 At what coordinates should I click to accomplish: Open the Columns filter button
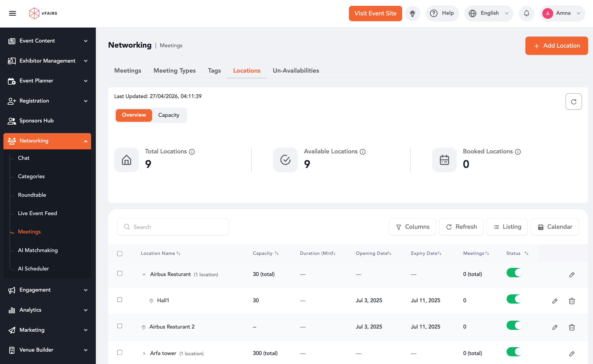[x=412, y=227]
